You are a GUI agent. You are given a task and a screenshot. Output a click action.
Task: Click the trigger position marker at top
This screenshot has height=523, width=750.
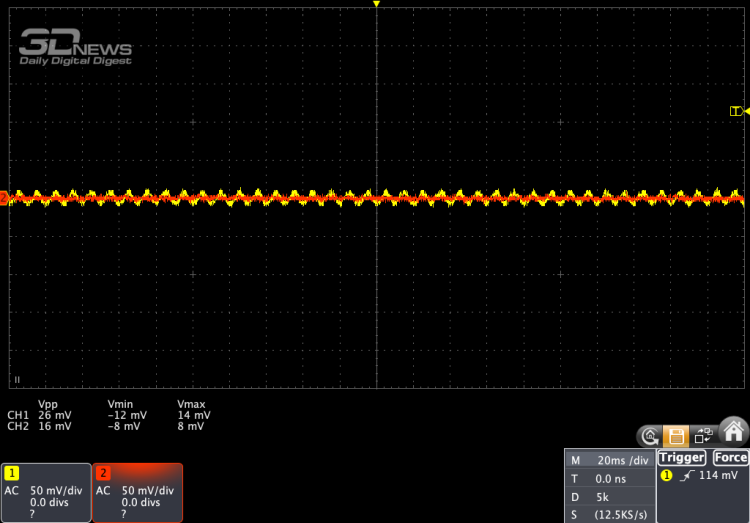click(x=376, y=5)
